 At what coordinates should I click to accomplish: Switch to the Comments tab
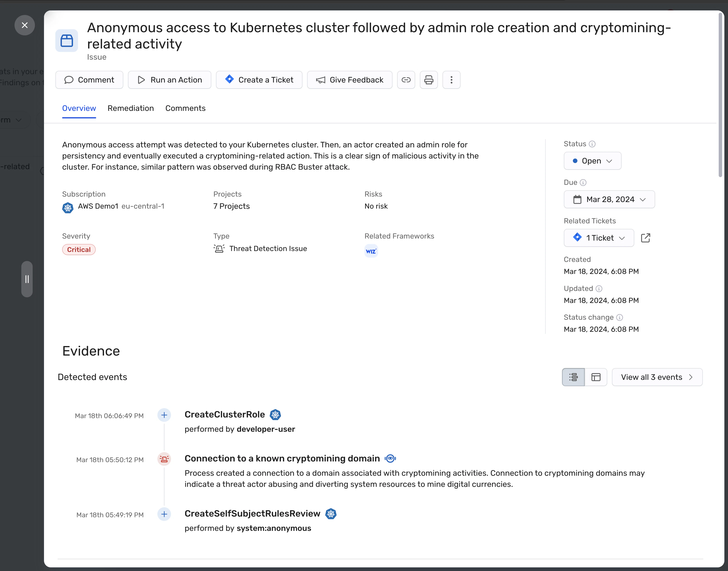[x=186, y=108]
